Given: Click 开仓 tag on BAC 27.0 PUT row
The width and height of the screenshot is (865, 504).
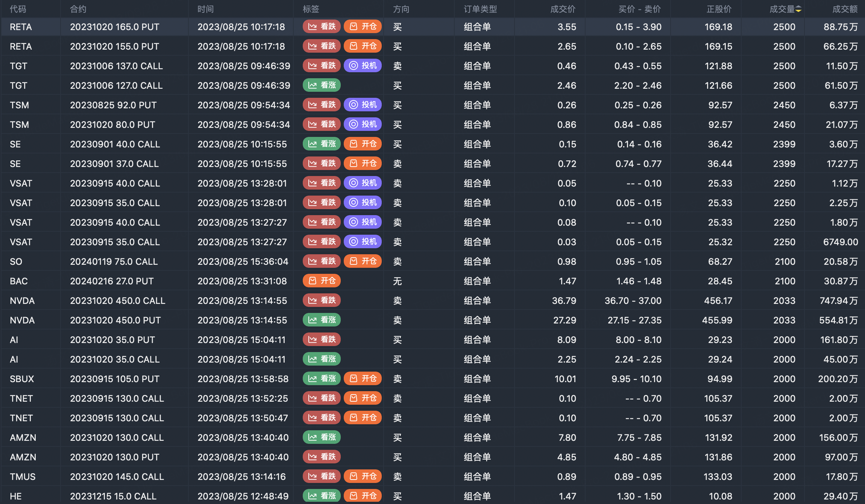Looking at the screenshot, I should [x=322, y=281].
